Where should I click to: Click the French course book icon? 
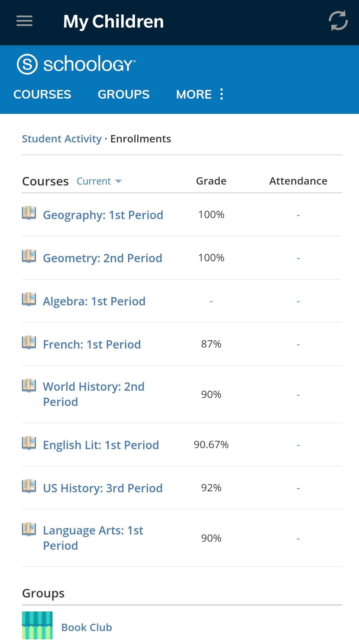[x=29, y=343]
